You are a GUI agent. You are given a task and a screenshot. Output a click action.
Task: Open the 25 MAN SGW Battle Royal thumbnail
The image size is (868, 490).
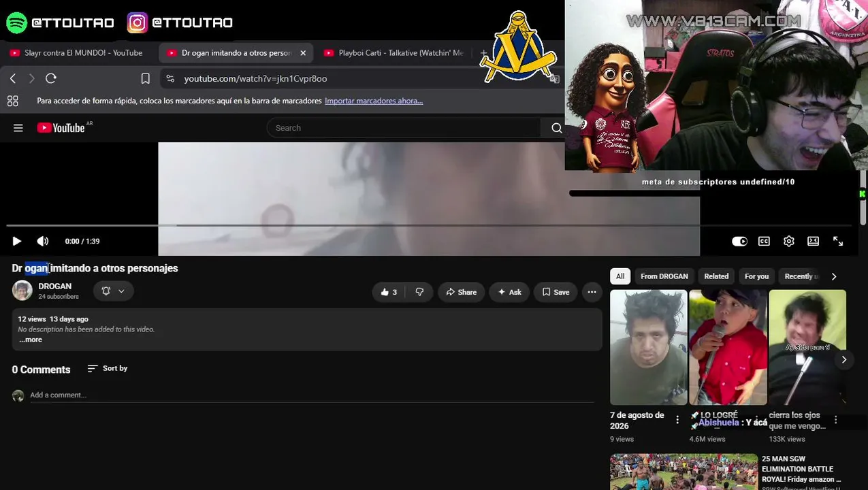pos(684,472)
